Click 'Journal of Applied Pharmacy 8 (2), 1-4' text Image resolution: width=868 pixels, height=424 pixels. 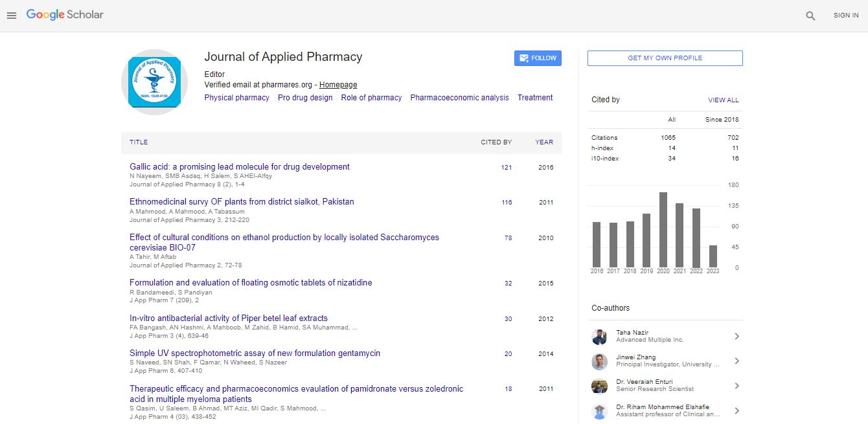[x=187, y=184]
